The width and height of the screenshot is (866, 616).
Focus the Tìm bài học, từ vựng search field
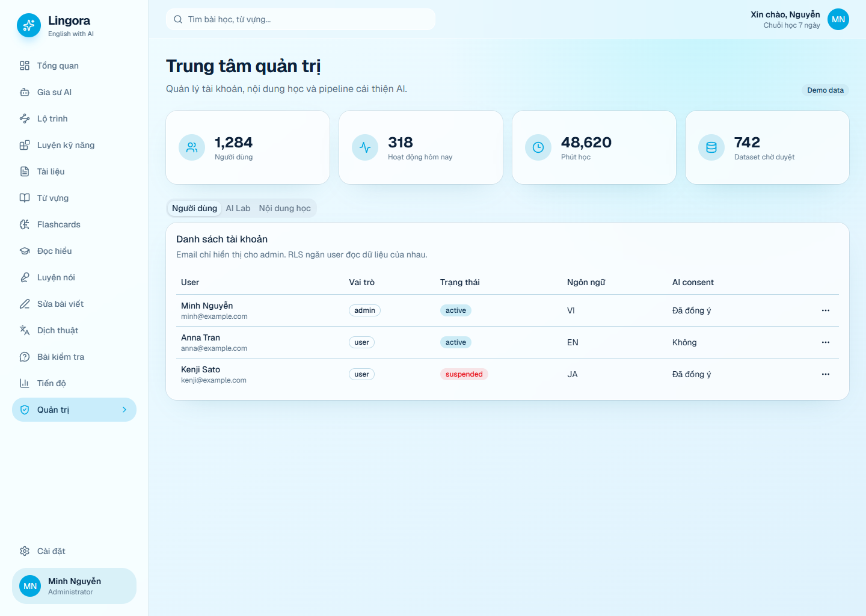coord(301,19)
